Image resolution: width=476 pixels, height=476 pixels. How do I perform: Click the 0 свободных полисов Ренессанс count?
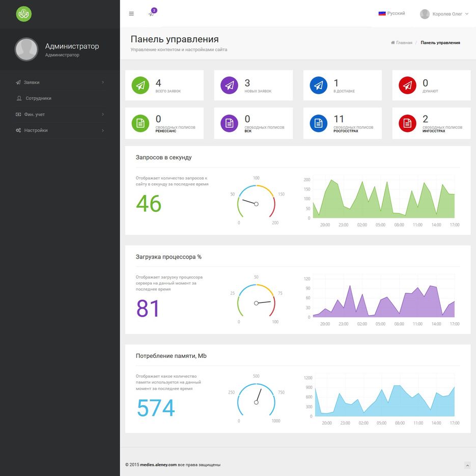[x=158, y=119]
